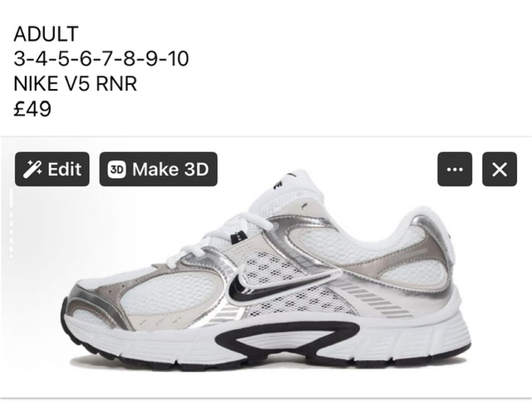This screenshot has height=410, width=532.
Task: Place cursor in the 3-4-5-6-7-8-9-10 sizes line
Action: pyautogui.click(x=101, y=59)
